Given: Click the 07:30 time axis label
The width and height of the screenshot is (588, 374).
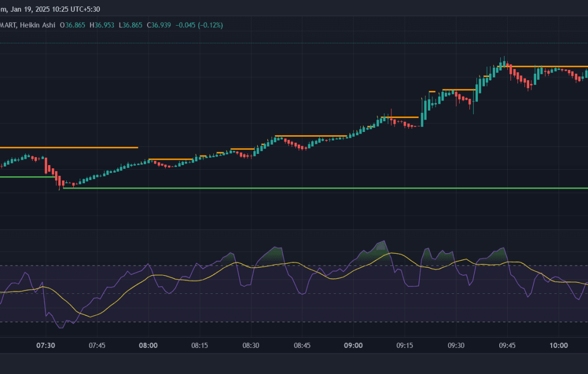Looking at the screenshot, I should click(x=46, y=346).
